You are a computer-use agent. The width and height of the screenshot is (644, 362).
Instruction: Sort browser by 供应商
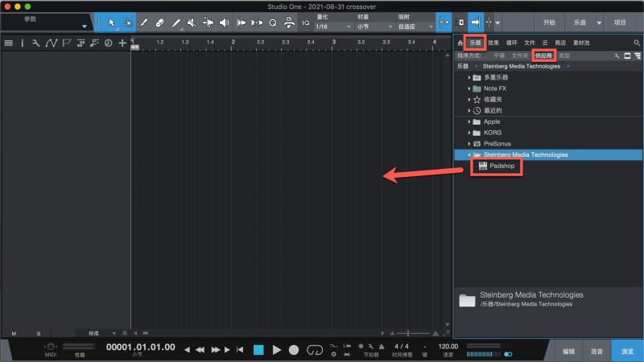tap(543, 56)
